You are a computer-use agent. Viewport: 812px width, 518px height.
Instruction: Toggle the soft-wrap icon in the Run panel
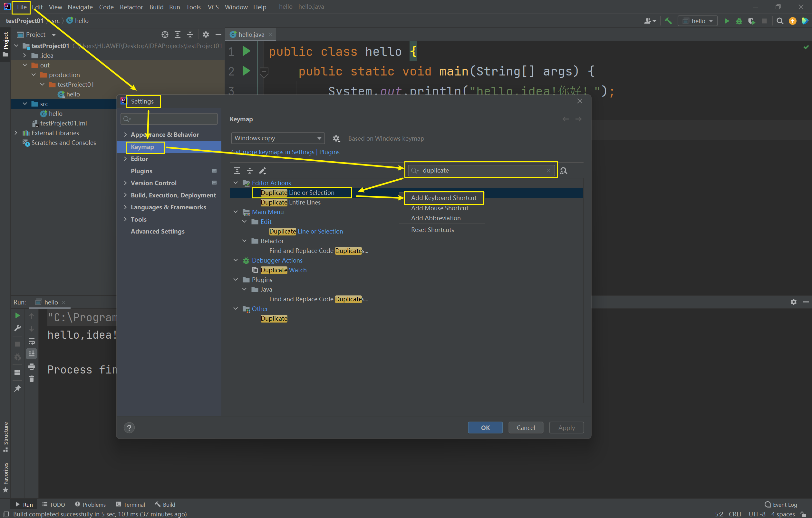click(x=31, y=341)
